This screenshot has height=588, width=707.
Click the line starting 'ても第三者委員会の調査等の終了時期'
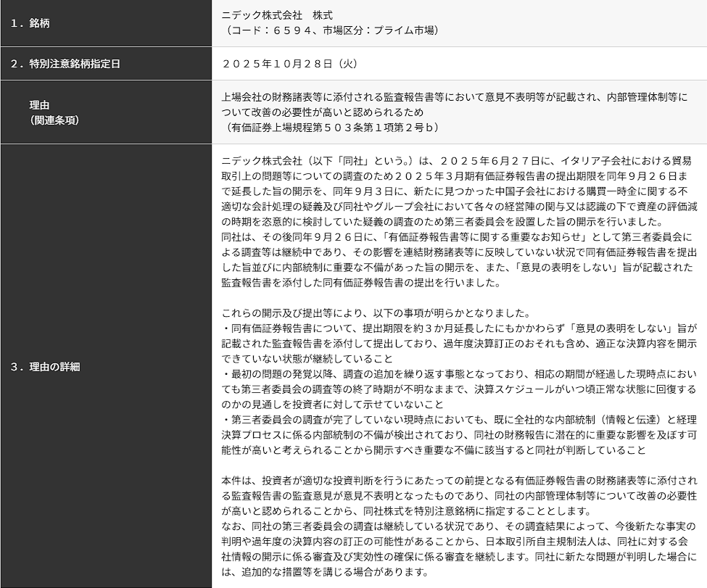[x=459, y=389]
